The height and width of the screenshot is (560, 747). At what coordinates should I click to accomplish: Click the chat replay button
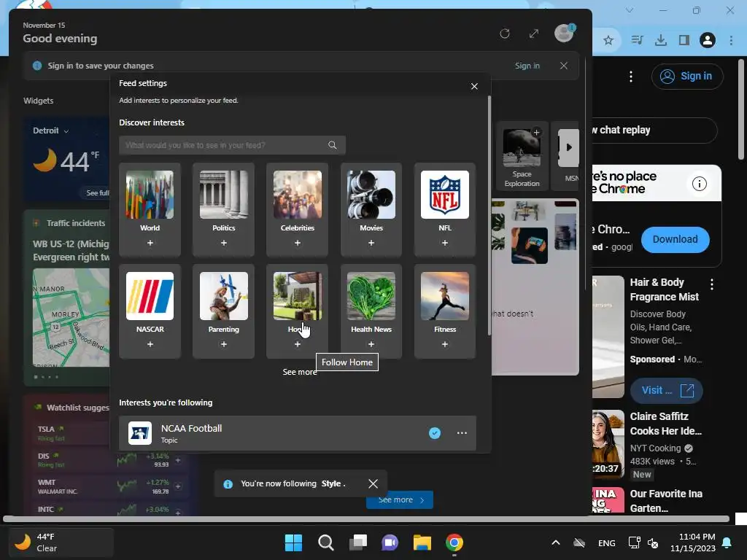click(x=654, y=130)
